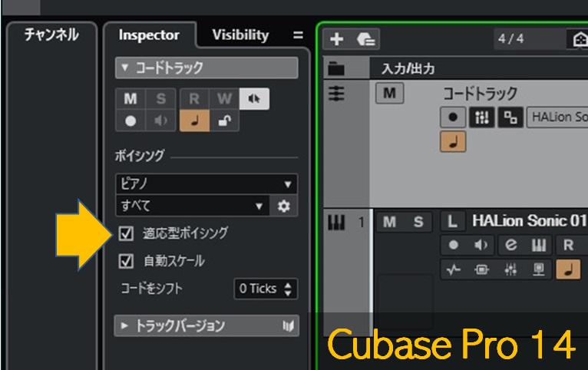Switch to the Inspector tab
The width and height of the screenshot is (588, 370).
(x=149, y=35)
